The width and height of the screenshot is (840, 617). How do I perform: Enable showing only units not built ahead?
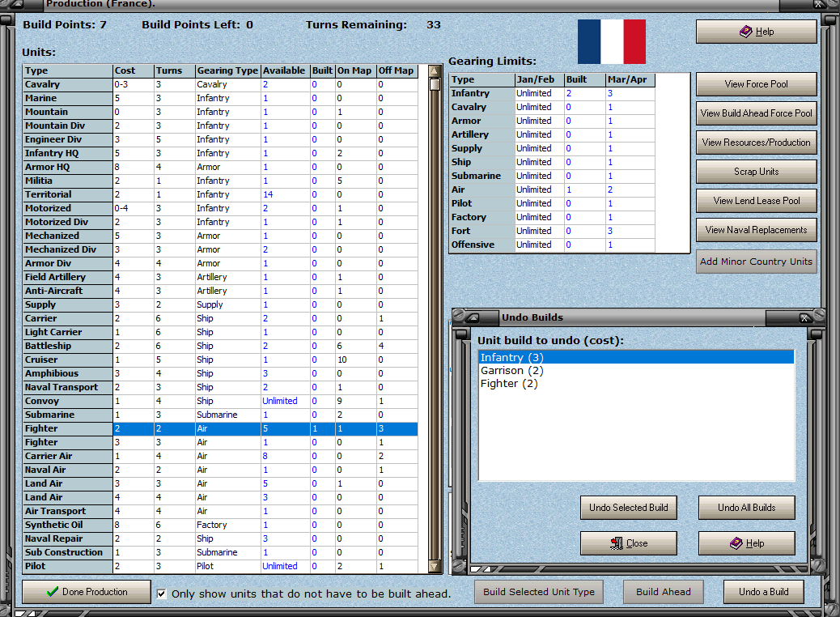161,594
